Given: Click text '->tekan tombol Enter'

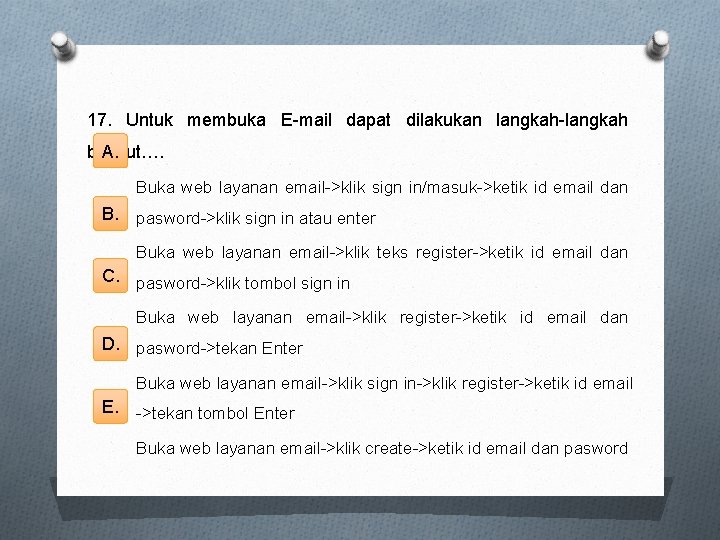Looking at the screenshot, I should click(215, 413).
